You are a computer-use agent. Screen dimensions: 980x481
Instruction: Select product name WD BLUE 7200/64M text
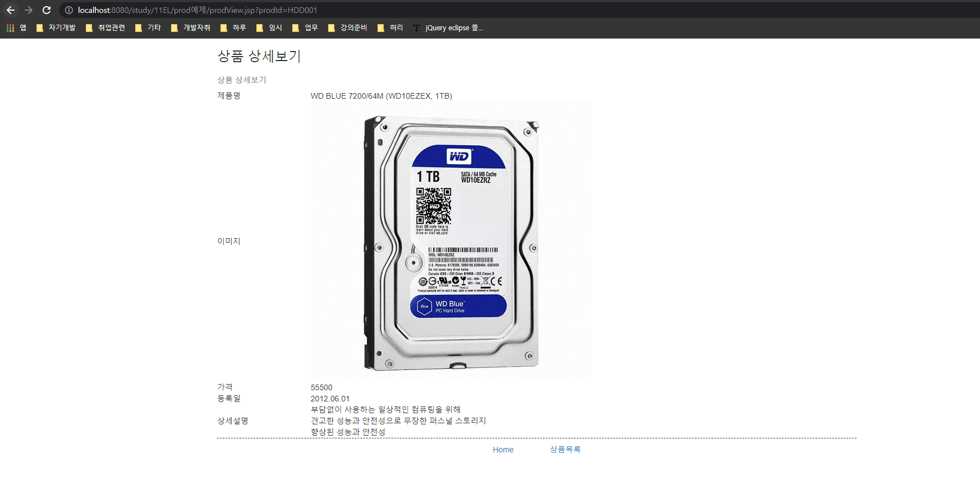(381, 96)
